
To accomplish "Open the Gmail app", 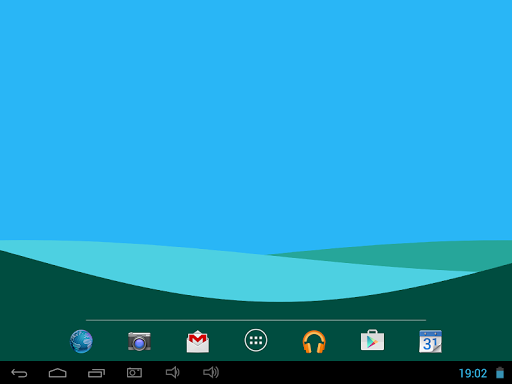I will click(x=198, y=341).
